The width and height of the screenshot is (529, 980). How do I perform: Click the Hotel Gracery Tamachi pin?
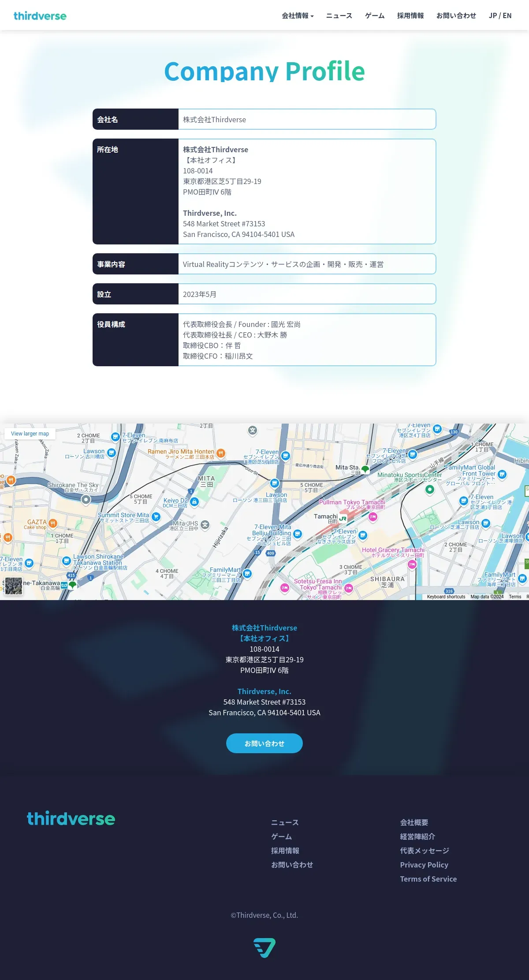click(x=412, y=564)
